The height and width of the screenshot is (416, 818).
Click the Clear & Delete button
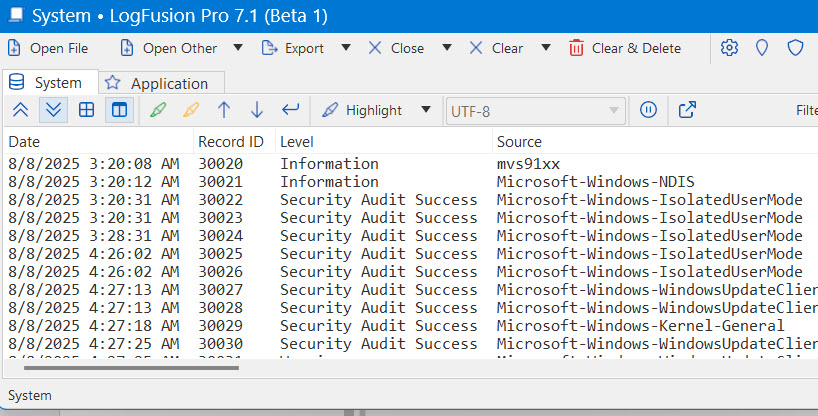624,48
